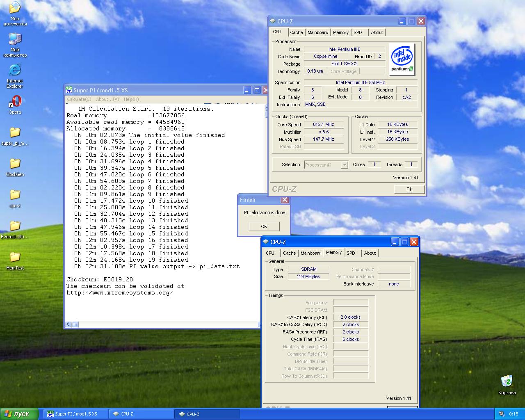
Task: Switch to Super PI / mod1.5 XS taskbar button
Action: point(75,414)
